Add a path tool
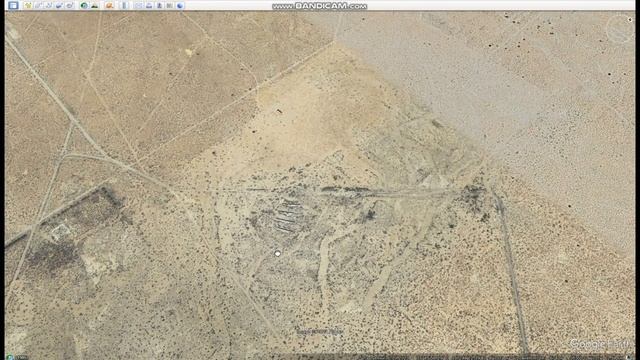This screenshot has width=640, height=360. 49,5
